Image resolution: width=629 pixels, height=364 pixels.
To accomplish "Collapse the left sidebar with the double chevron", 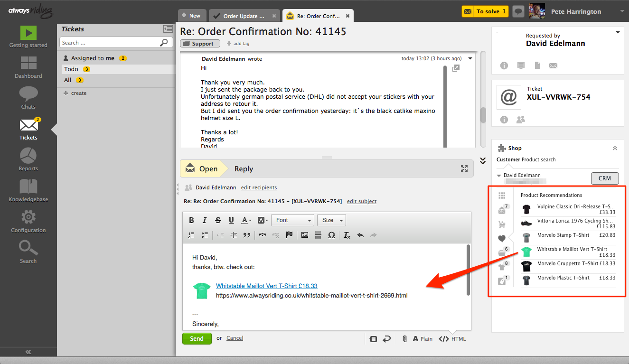I will coord(28,352).
